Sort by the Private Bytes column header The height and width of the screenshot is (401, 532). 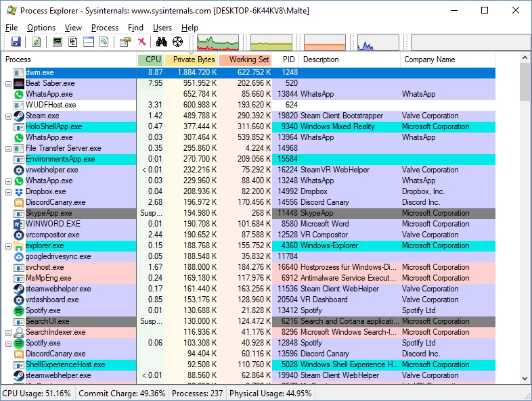tap(191, 60)
